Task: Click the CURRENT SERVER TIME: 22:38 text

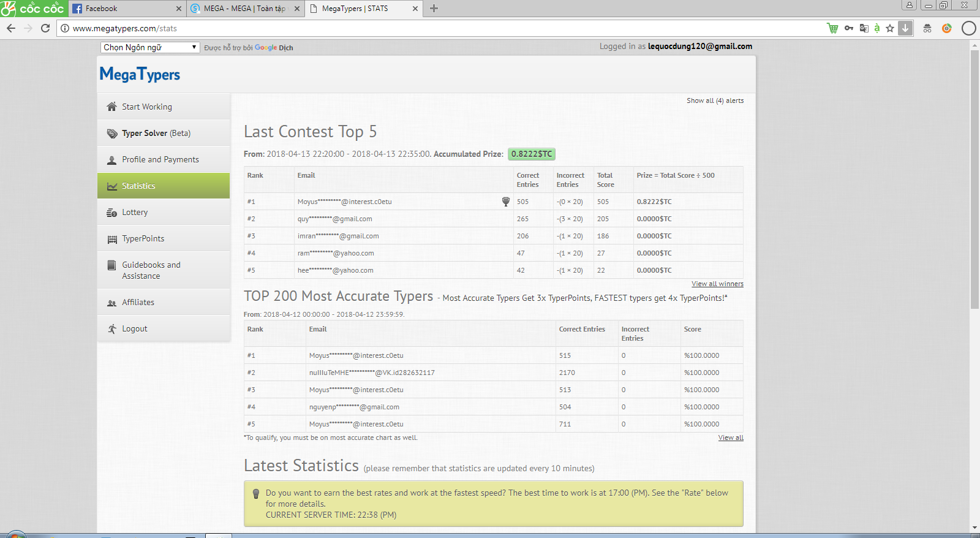Action: point(331,515)
